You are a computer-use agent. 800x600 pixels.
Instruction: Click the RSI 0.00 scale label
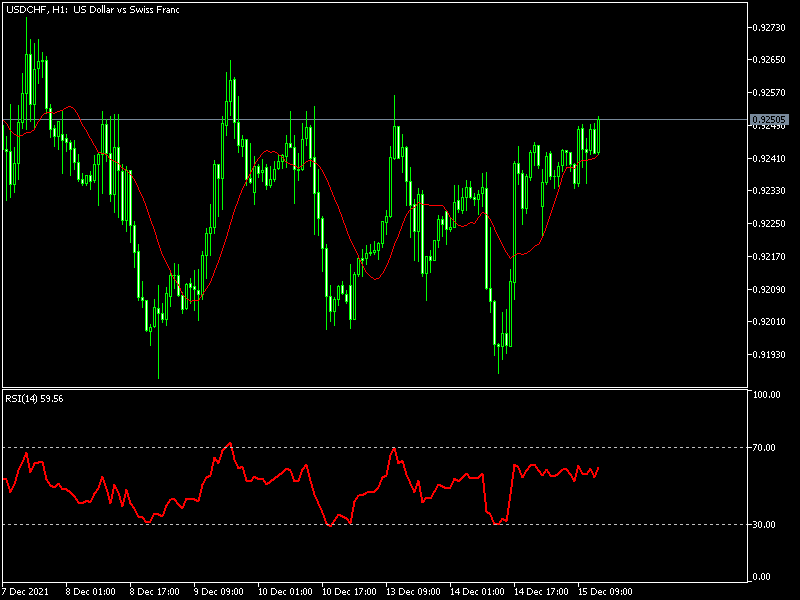(x=762, y=577)
